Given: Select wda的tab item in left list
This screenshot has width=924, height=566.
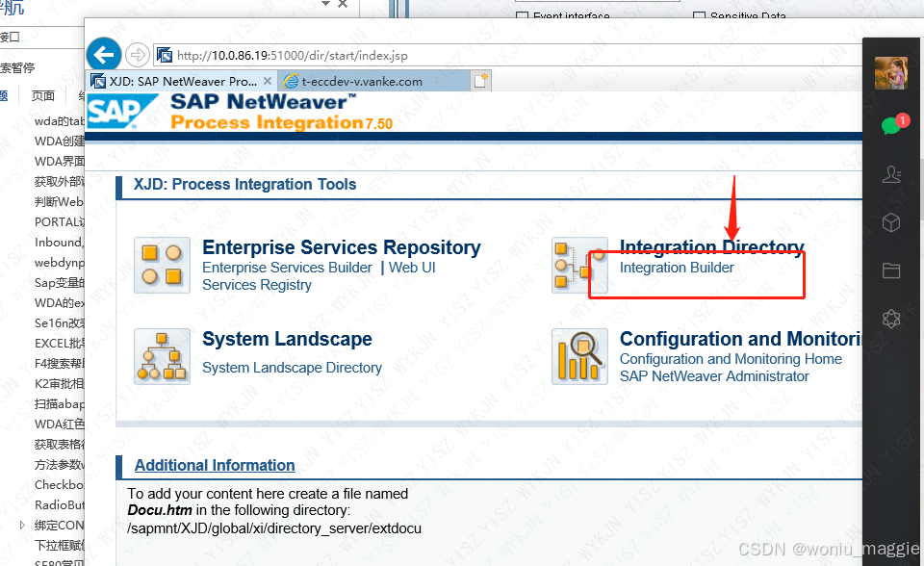Looking at the screenshot, I should [59, 121].
